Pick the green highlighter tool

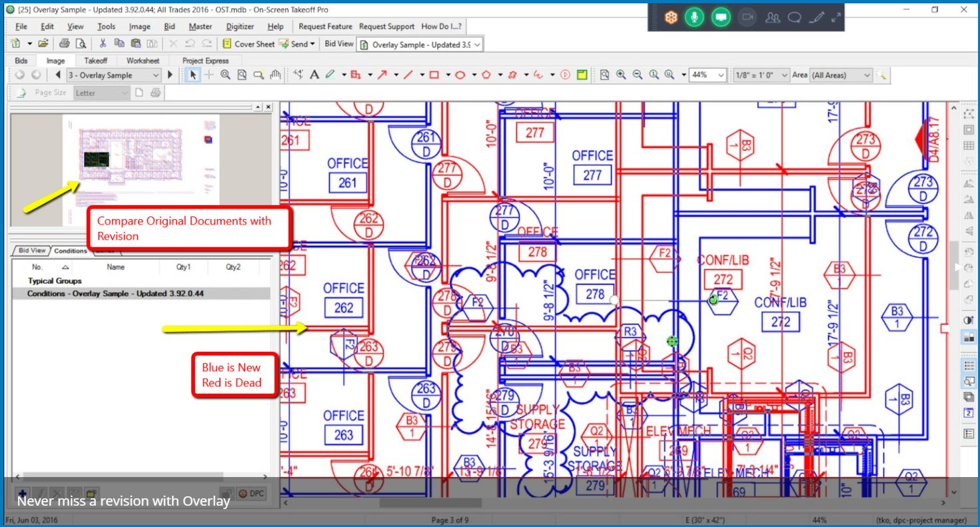coord(330,75)
